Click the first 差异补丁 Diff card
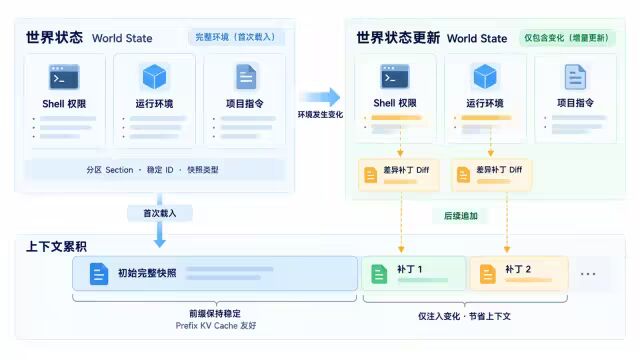This screenshot has width=640, height=360. [399, 175]
